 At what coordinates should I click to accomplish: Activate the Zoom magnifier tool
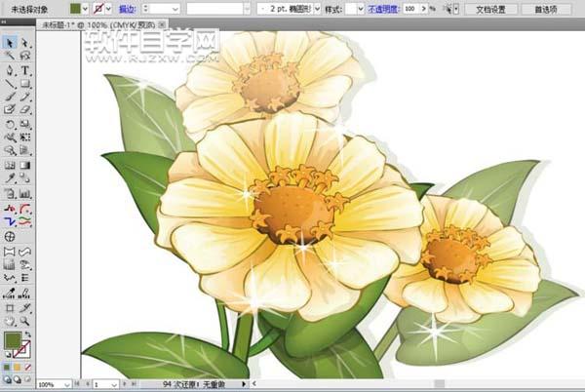pos(25,320)
